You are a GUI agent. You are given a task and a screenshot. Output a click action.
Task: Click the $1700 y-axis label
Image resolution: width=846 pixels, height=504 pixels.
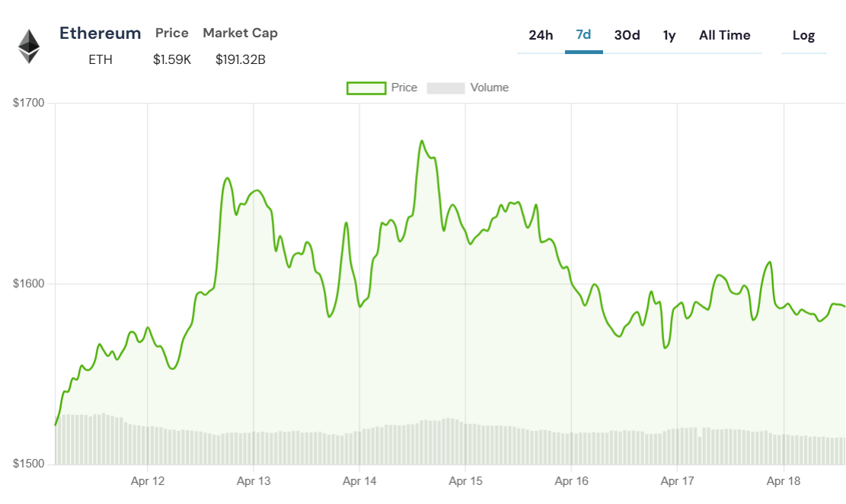coord(29,103)
